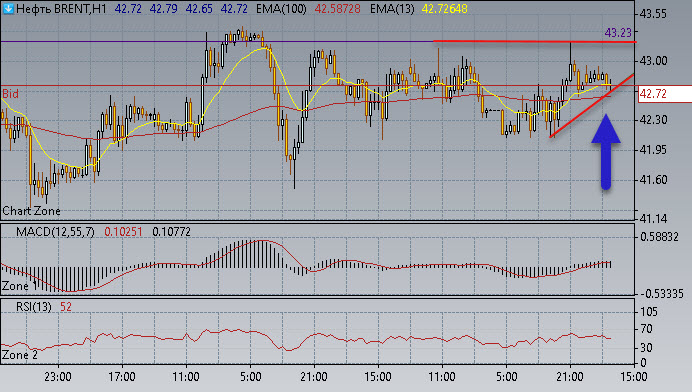Click the MACD value 0.10251
This screenshot has width=692, height=392.
tap(123, 232)
